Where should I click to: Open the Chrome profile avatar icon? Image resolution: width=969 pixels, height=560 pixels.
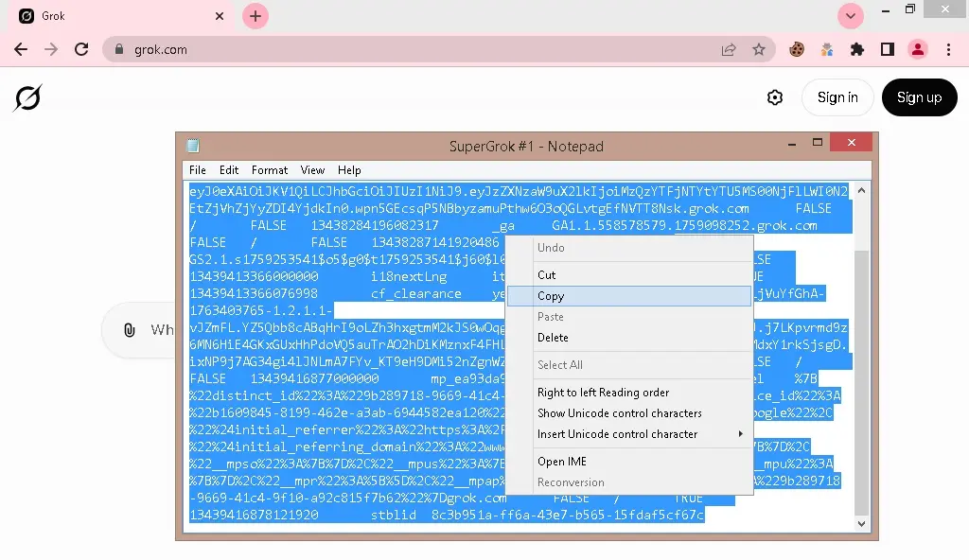click(918, 49)
